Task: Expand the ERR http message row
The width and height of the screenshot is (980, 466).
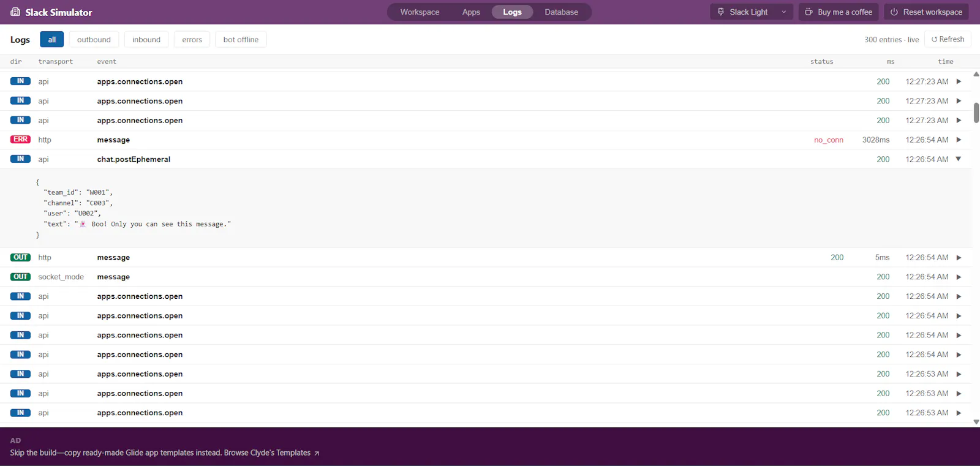Action: pos(959,140)
